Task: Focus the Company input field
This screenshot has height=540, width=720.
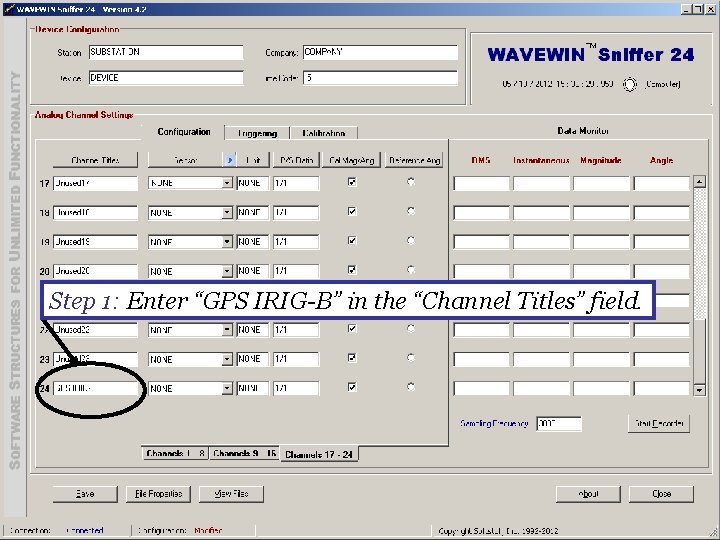Action: tap(380, 52)
